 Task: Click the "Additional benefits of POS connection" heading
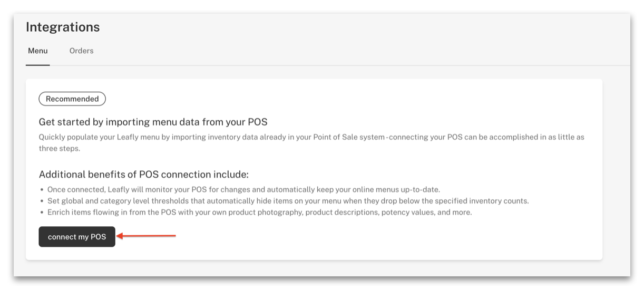point(143,174)
